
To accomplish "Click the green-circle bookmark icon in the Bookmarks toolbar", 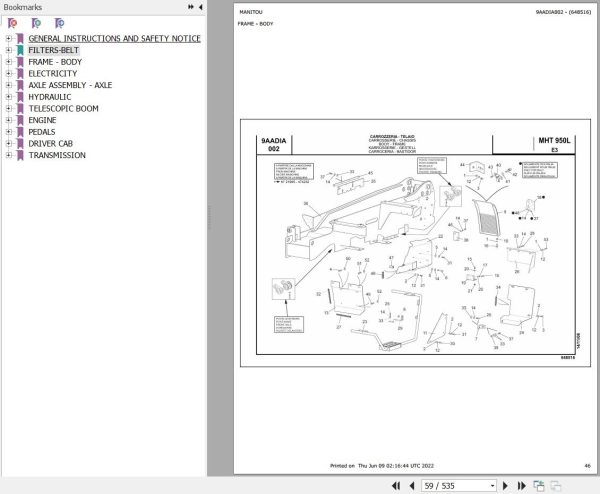I will coord(36,23).
